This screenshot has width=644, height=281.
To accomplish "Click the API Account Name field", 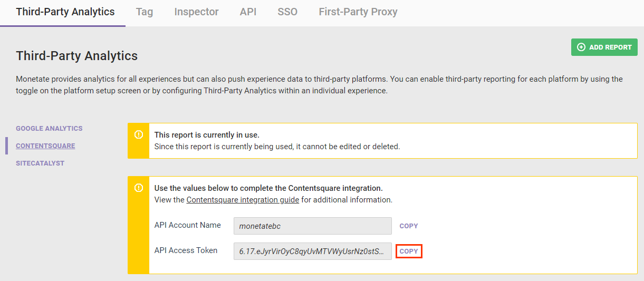I will (x=313, y=226).
